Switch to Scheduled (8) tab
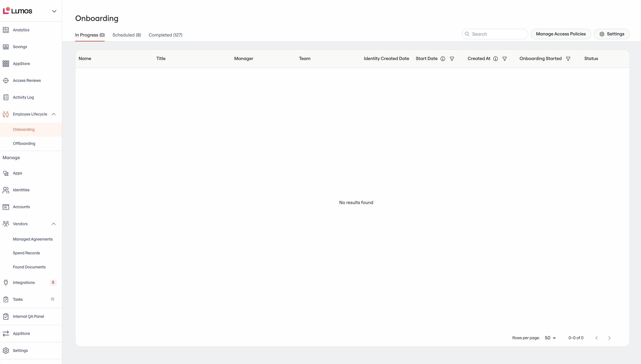Viewport: 641px width, 364px height. (127, 35)
